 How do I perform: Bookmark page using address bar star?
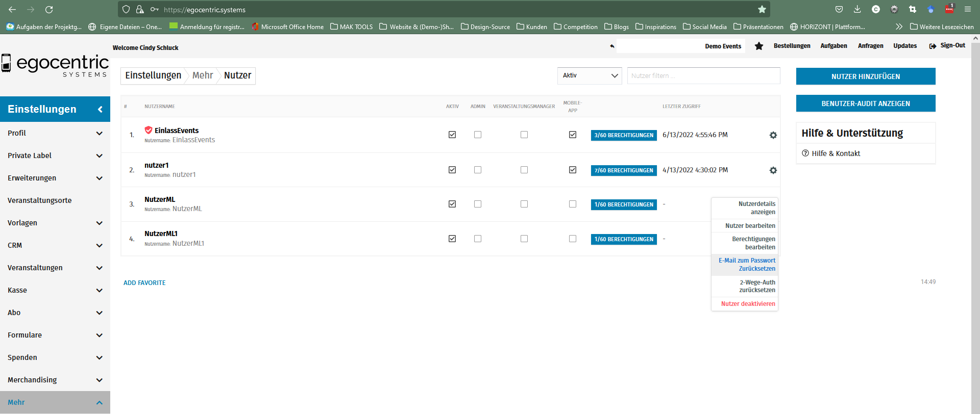[x=762, y=9]
